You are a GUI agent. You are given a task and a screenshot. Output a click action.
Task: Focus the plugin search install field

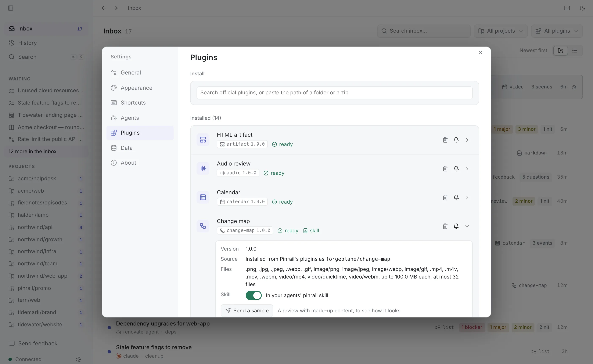pos(334,93)
